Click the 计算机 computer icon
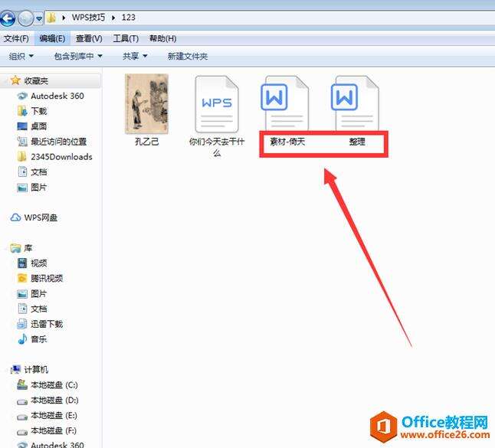 [x=15, y=369]
